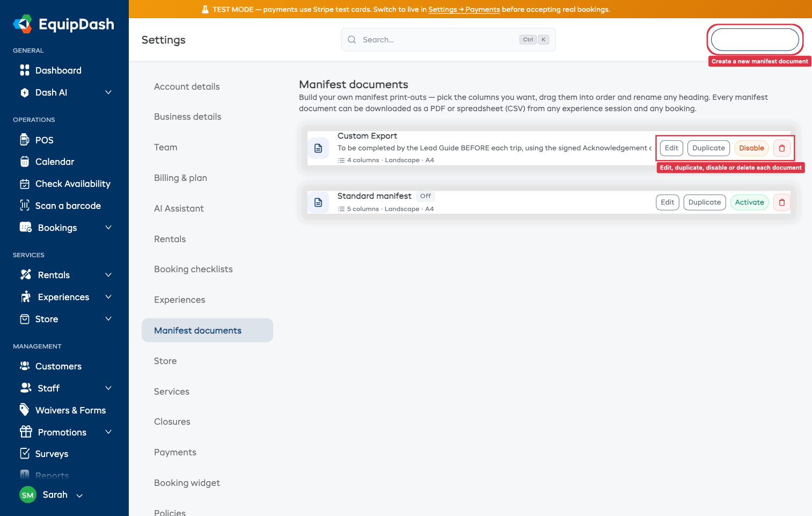Image resolution: width=812 pixels, height=516 pixels.
Task: Open AI Assistant settings tab
Action: tap(207, 208)
